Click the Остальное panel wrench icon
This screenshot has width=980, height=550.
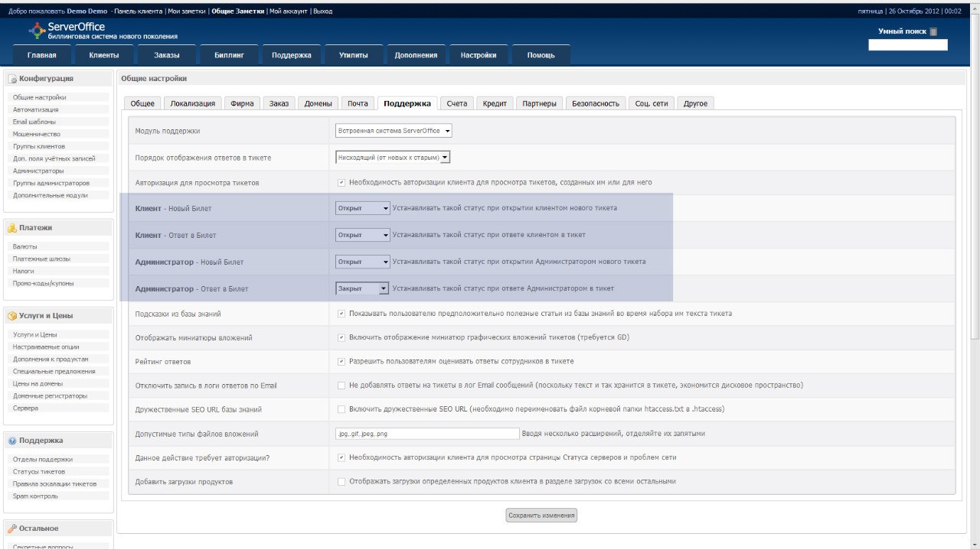pos(13,529)
